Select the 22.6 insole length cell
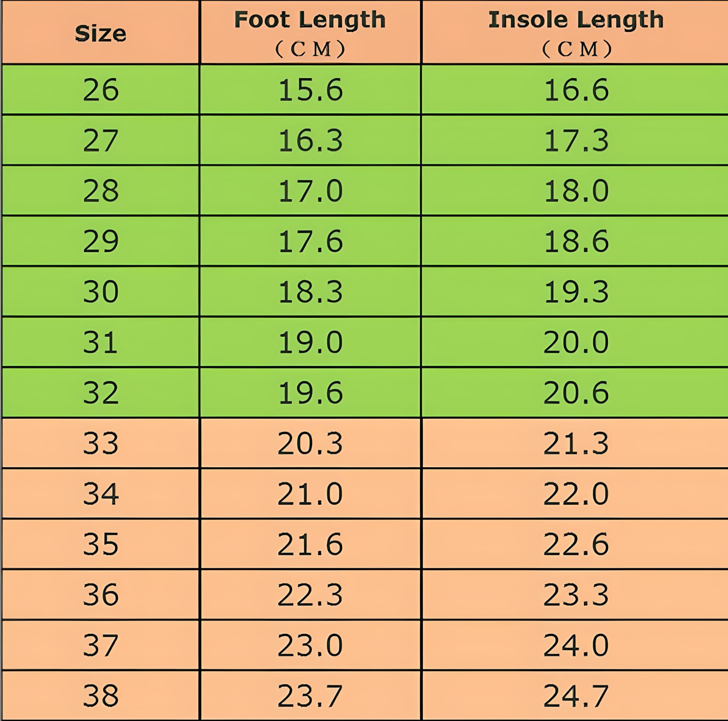 (575, 544)
